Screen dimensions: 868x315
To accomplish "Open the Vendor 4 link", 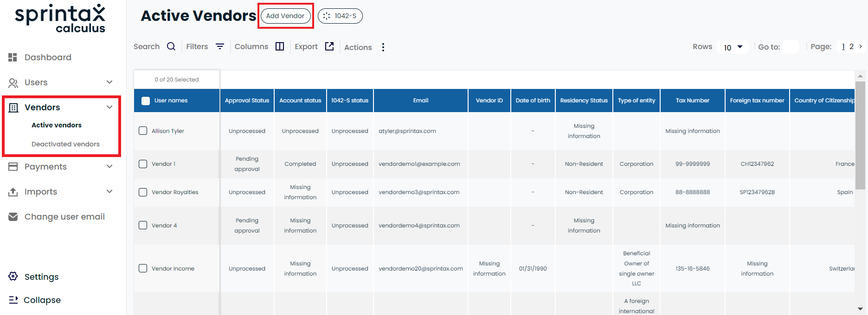I will [164, 226].
